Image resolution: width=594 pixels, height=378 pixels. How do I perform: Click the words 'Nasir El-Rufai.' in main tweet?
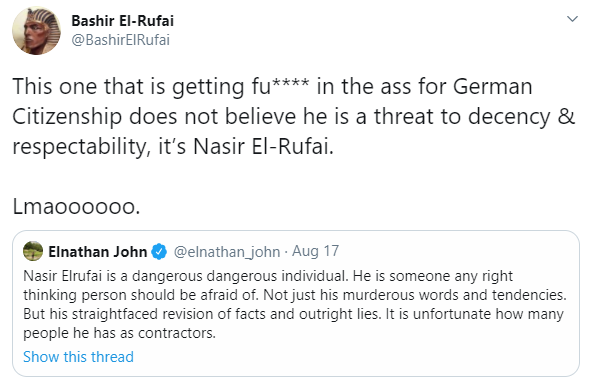click(264, 147)
